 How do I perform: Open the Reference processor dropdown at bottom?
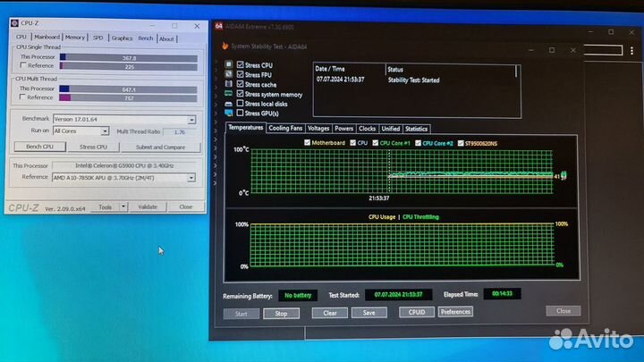click(x=191, y=177)
